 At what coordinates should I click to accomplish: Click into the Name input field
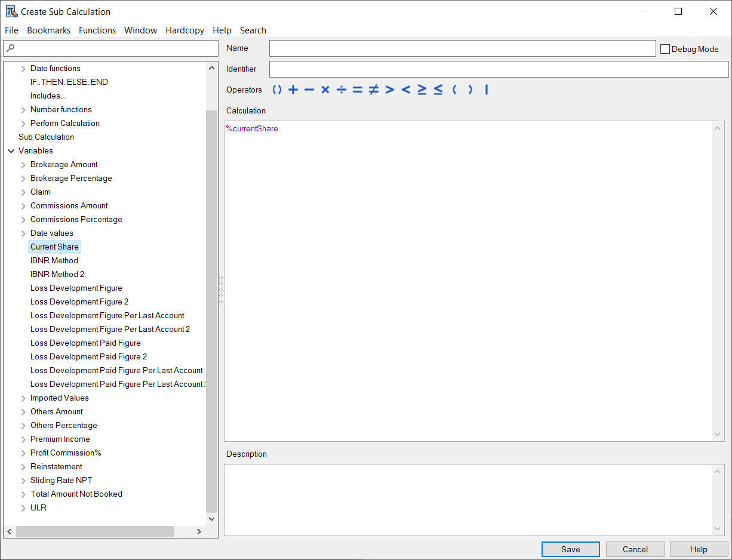462,48
